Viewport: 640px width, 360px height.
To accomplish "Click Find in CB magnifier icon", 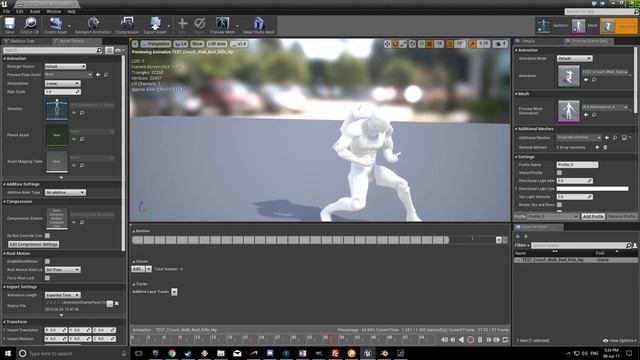I will pyautogui.click(x=29, y=25).
